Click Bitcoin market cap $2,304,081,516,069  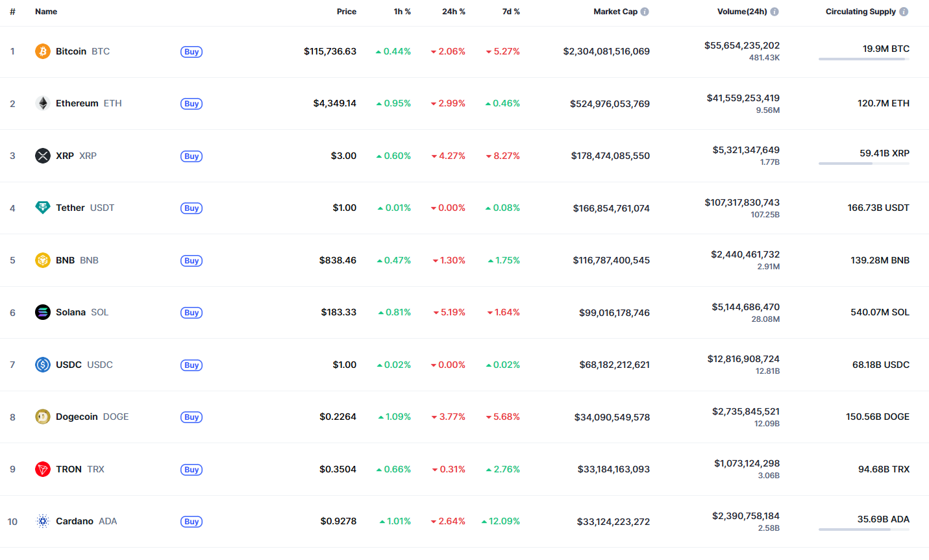(606, 51)
